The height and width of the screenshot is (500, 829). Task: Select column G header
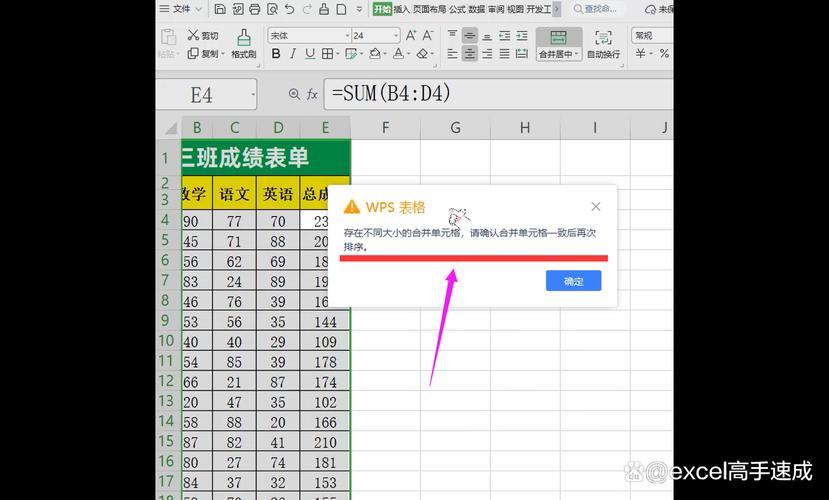455,127
